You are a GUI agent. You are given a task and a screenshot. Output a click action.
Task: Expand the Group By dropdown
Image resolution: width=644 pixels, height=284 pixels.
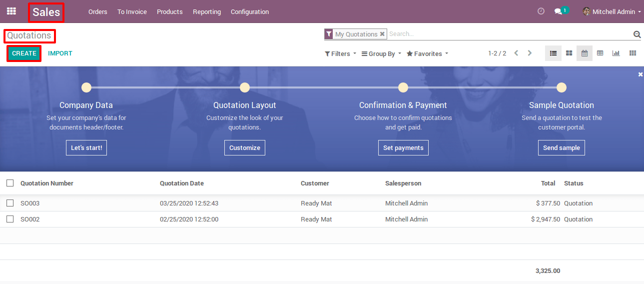click(381, 53)
